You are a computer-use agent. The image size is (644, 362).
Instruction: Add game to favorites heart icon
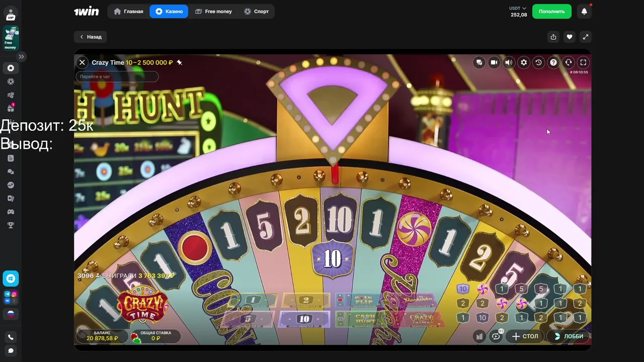click(569, 37)
